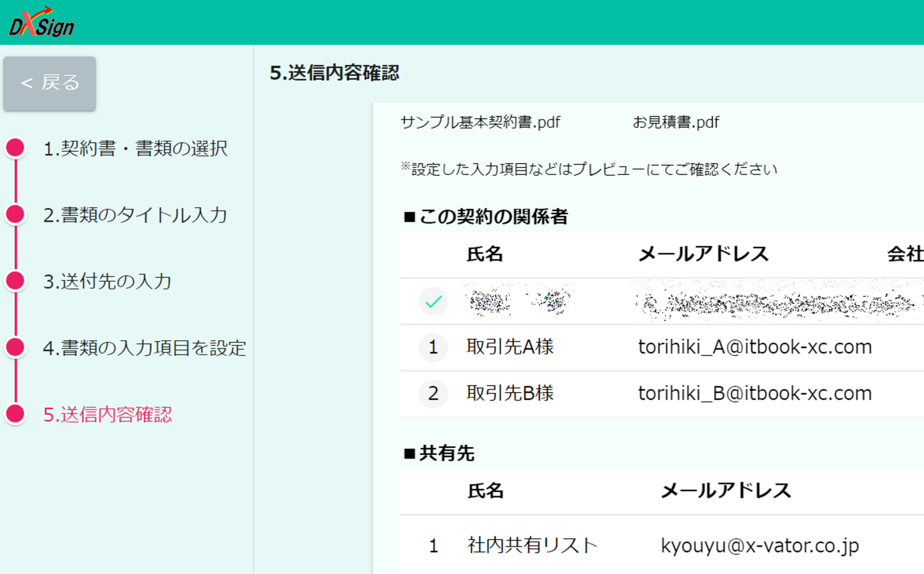Image resolution: width=924 pixels, height=574 pixels.
Task: Select the 社内共有リスト entry
Action: pos(532,544)
